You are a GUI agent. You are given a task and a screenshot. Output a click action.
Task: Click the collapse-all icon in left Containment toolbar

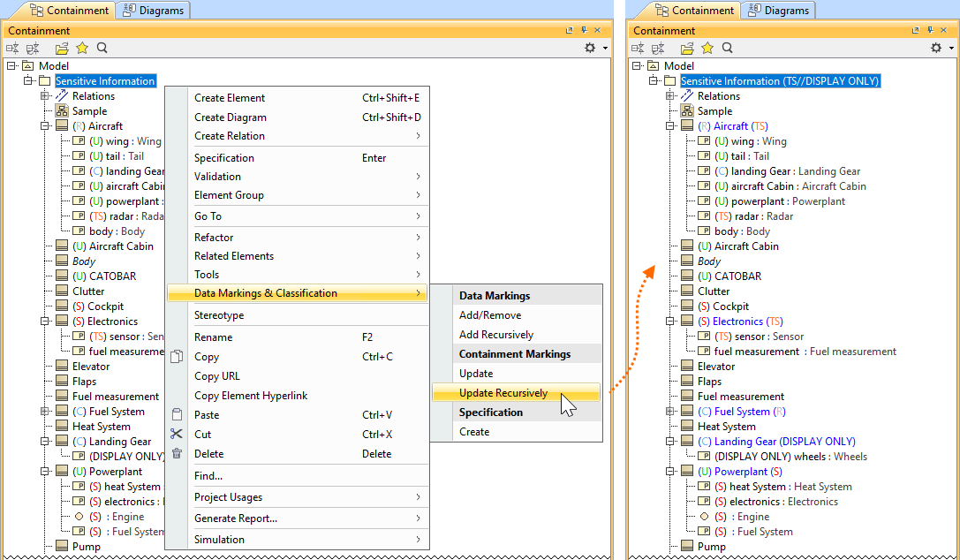(x=13, y=48)
